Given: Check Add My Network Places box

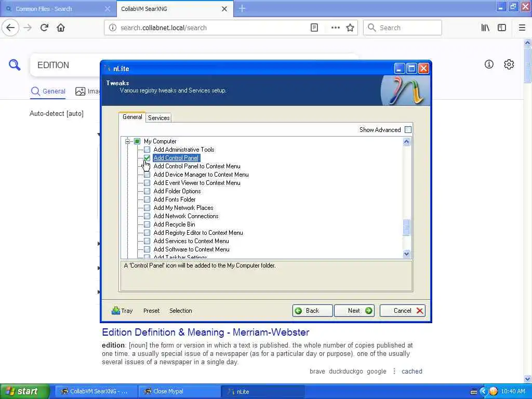Looking at the screenshot, I should [147, 208].
